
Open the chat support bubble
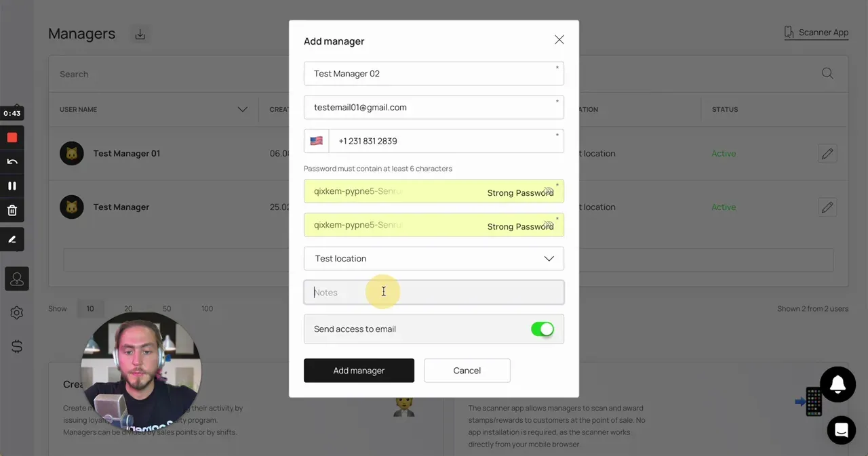point(842,430)
